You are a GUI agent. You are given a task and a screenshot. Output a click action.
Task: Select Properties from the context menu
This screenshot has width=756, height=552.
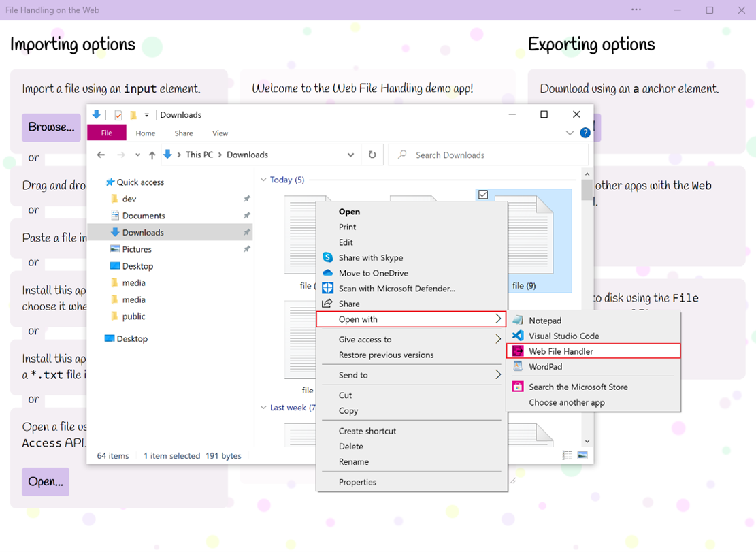point(357,482)
